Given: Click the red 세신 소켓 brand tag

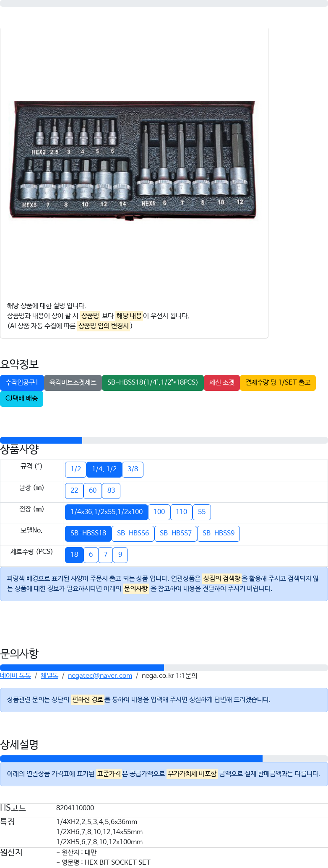Looking at the screenshot, I should coord(222,382).
